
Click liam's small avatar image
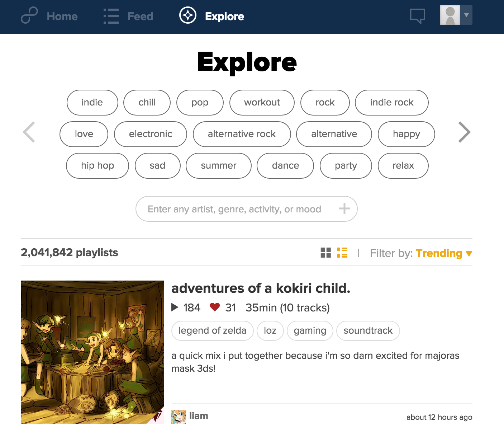point(179,417)
